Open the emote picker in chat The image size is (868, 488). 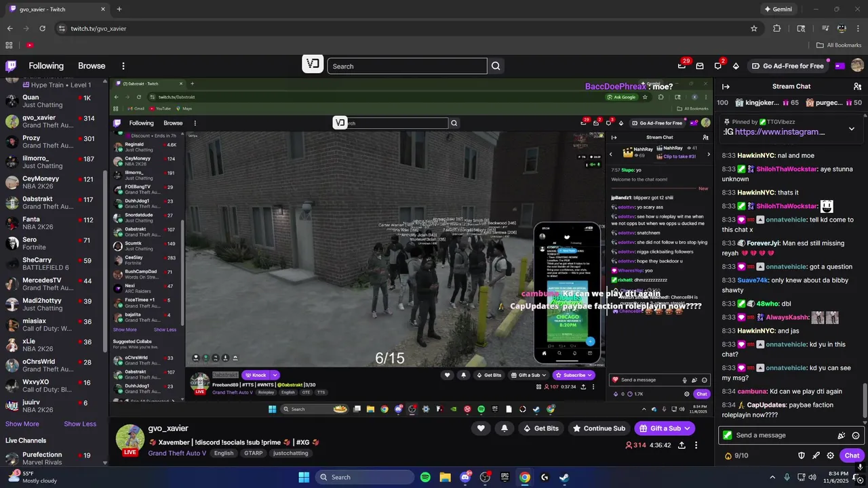coord(856,435)
